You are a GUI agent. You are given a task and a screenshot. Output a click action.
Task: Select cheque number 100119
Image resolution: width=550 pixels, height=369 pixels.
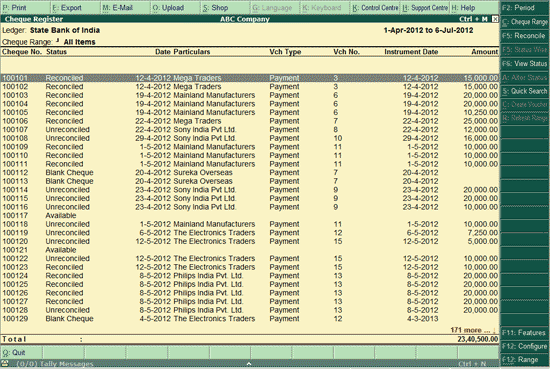coord(15,233)
